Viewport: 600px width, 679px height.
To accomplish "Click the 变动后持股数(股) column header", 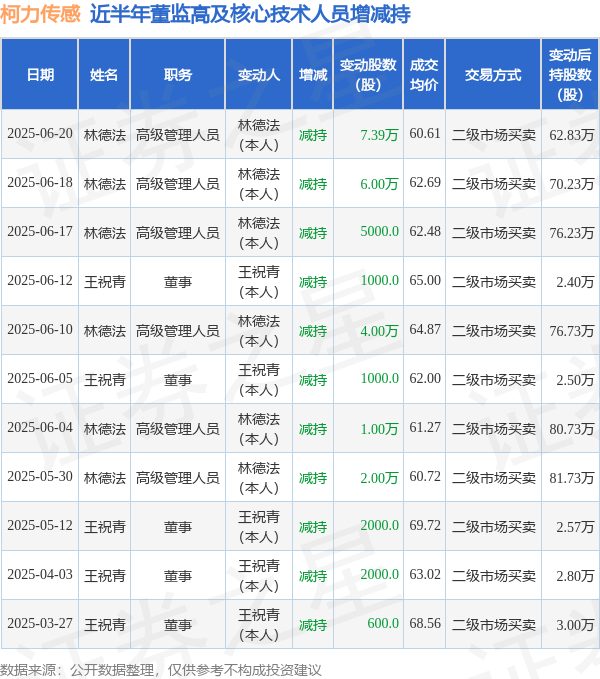I will [x=570, y=74].
